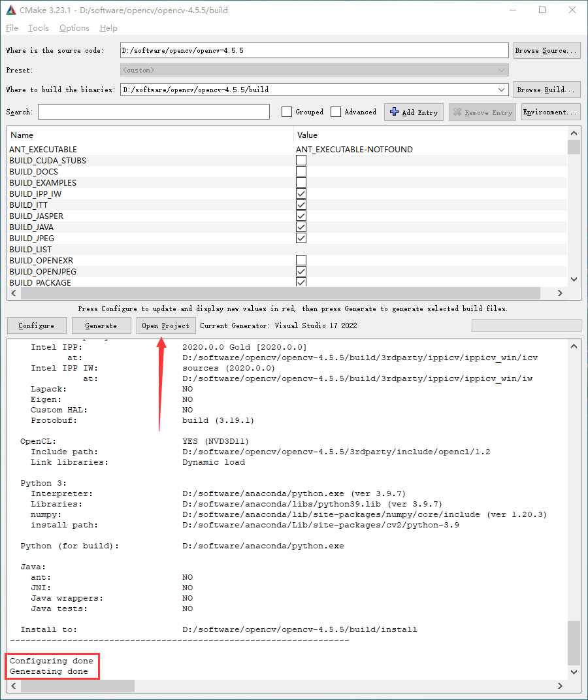This screenshot has height=700, width=588.
Task: Toggle the Grouped checkbox
Action: point(287,112)
